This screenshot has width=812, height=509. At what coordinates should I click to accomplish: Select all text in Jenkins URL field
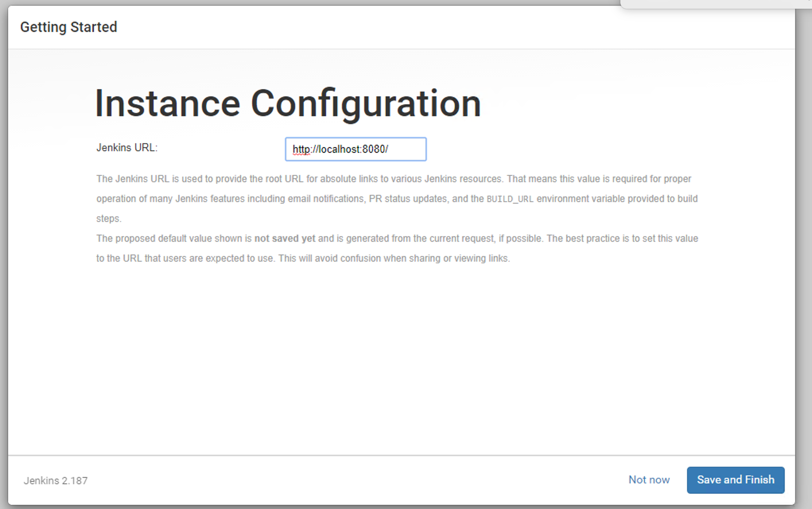[356, 149]
